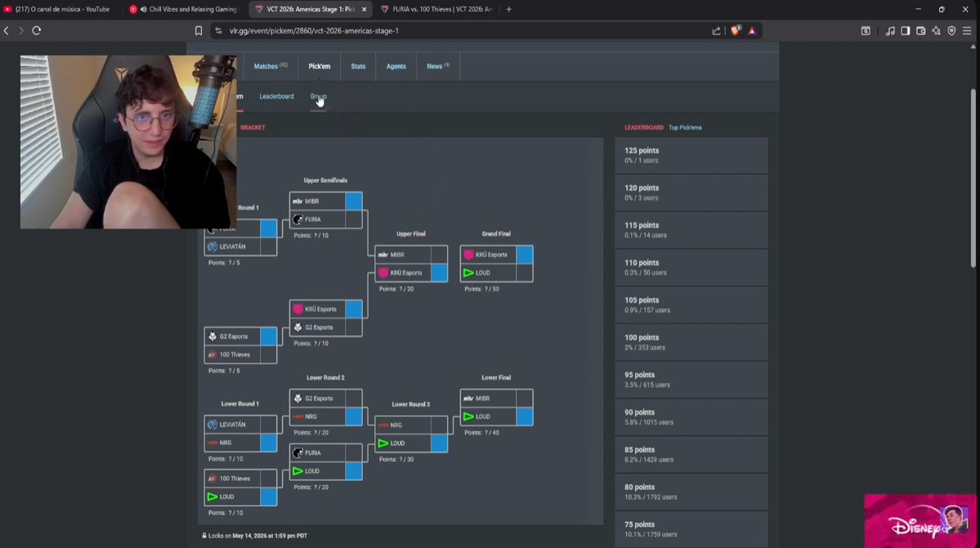Viewport: 980px width, 548px height.
Task: Open the Brave Shields lion icon
Action: click(x=736, y=30)
